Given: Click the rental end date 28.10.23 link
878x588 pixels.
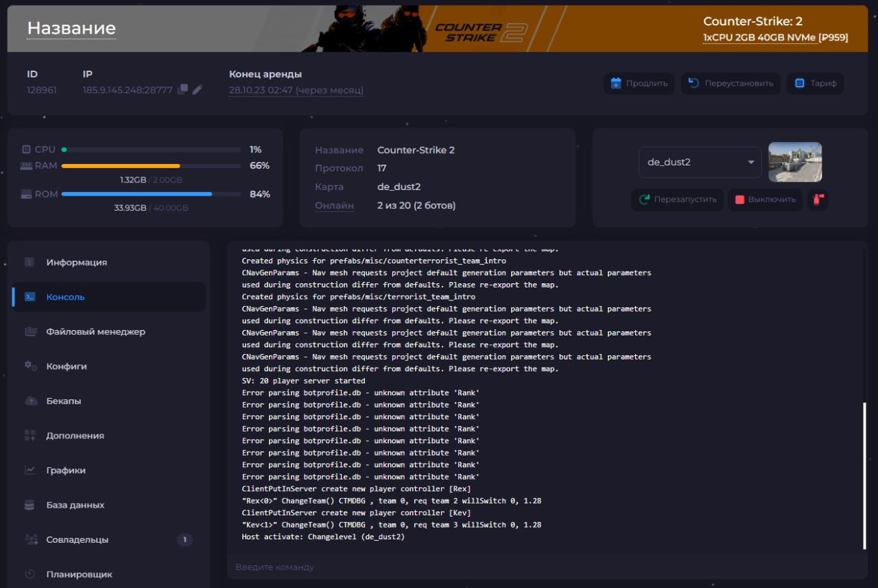Looking at the screenshot, I should [296, 90].
